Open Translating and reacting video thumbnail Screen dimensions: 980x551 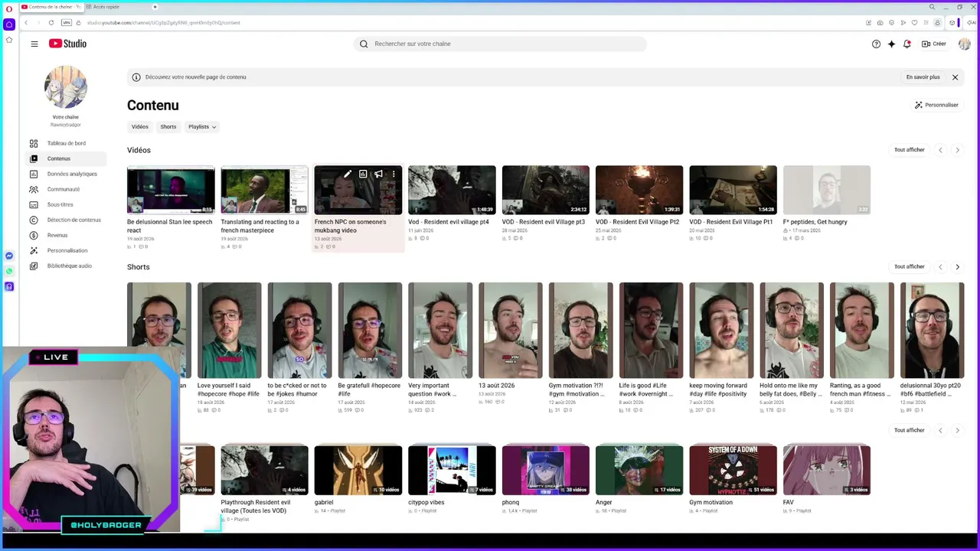tap(264, 190)
